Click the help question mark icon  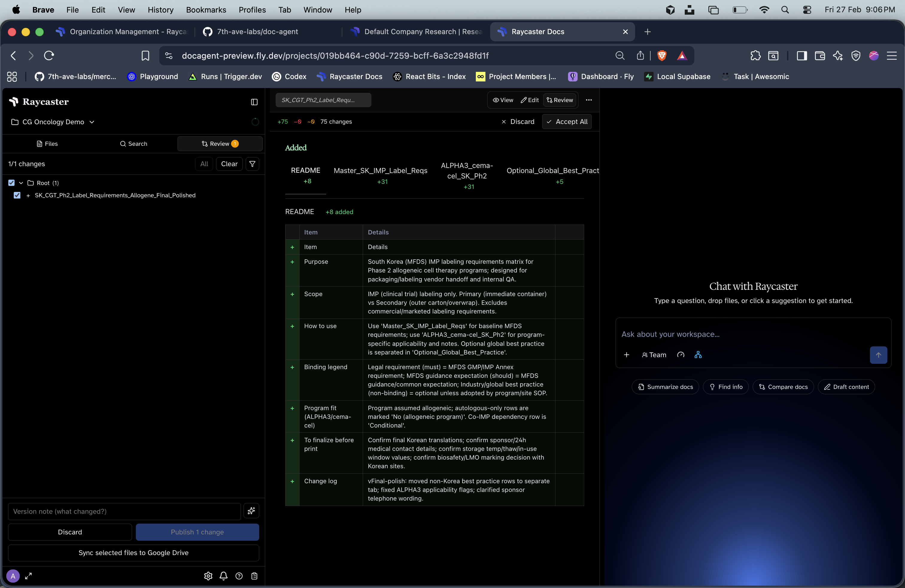239,576
